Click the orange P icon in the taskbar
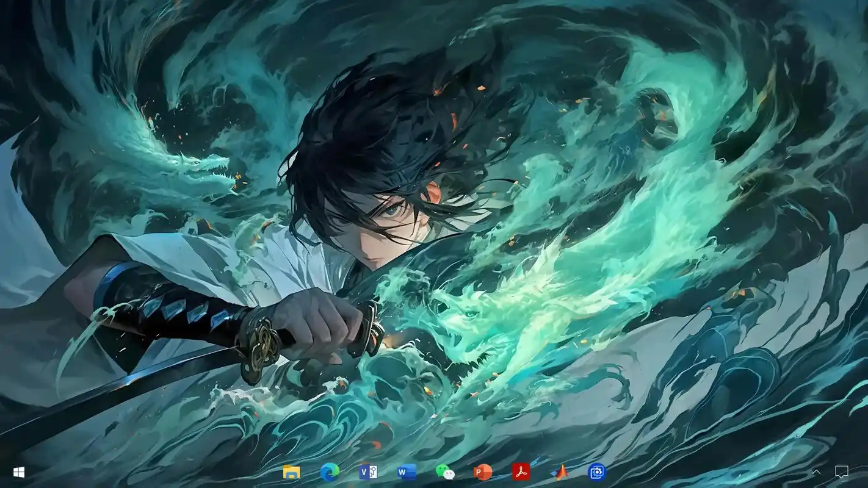The height and width of the screenshot is (488, 868). tap(483, 472)
